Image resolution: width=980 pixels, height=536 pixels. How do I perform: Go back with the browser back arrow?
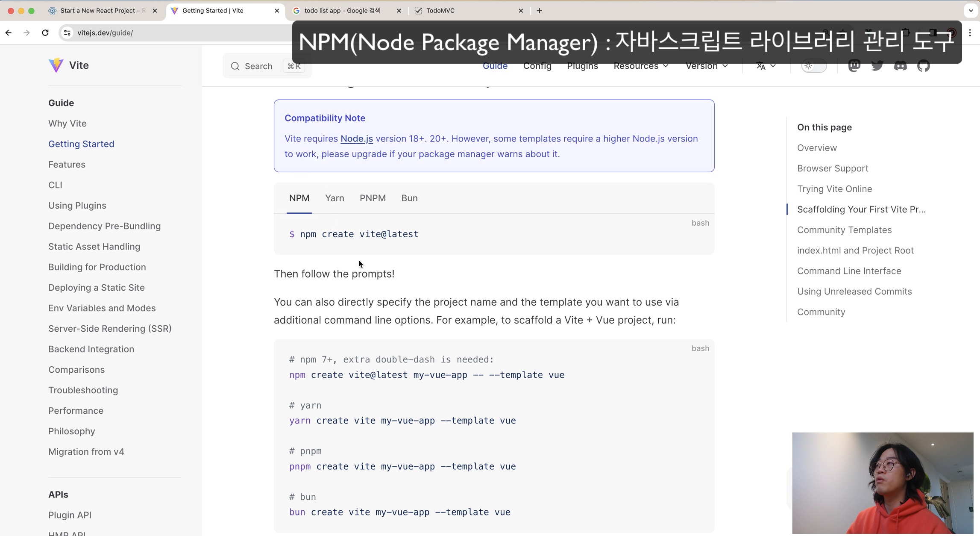point(9,33)
